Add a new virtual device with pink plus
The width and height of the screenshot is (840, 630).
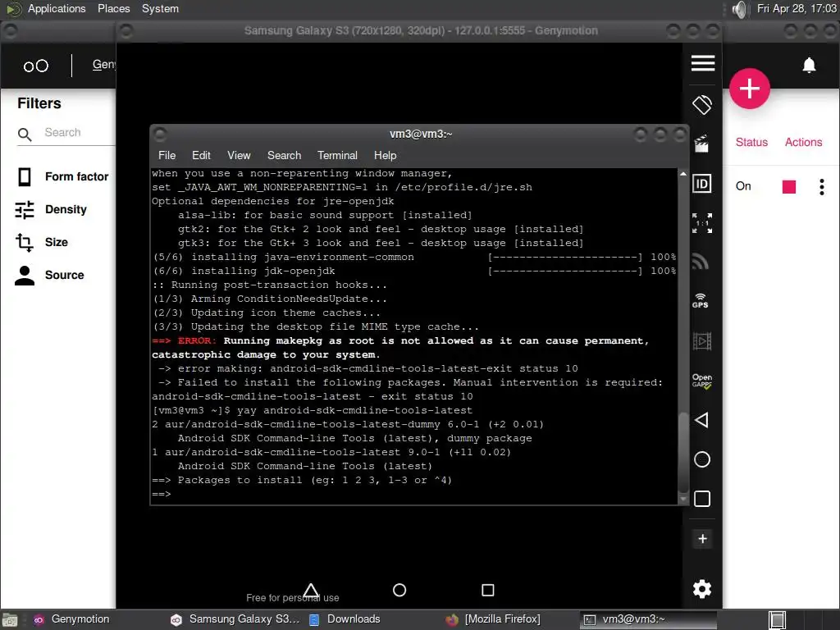point(750,89)
